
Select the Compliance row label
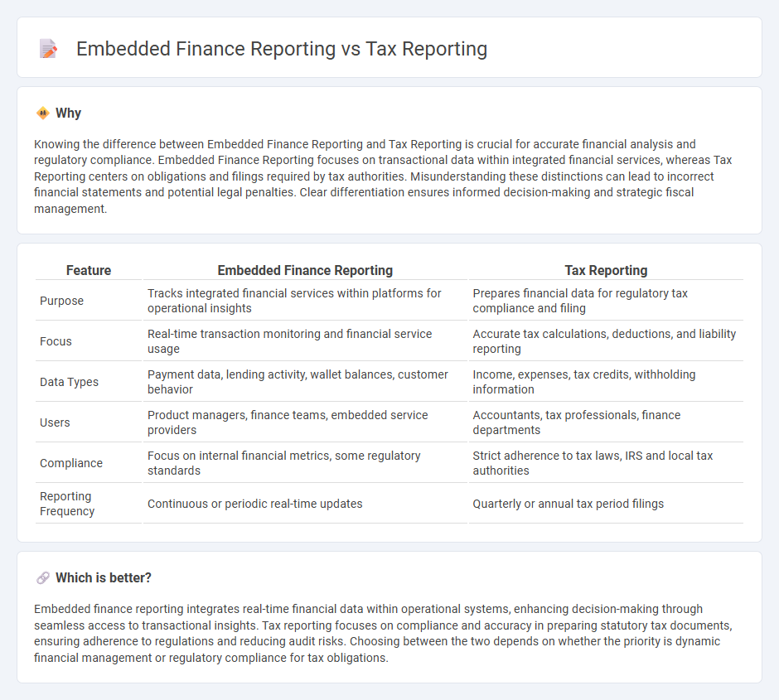coord(71,463)
